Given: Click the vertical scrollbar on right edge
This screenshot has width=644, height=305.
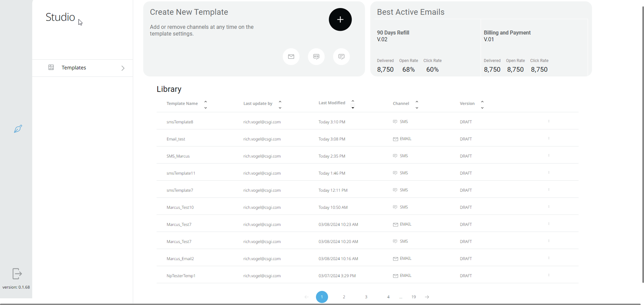Looking at the screenshot, I should (x=642, y=145).
